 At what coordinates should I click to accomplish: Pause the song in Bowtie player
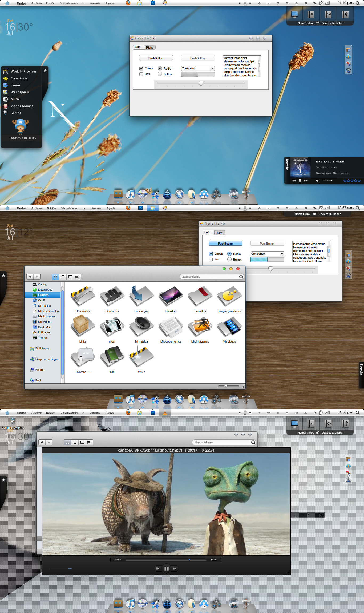coord(300,181)
